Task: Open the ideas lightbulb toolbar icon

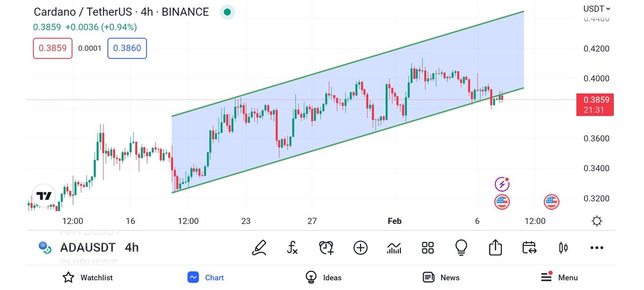Action: click(x=461, y=248)
